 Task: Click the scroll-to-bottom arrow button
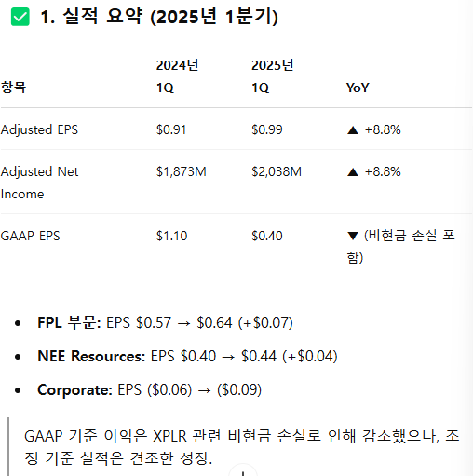click(x=243, y=471)
